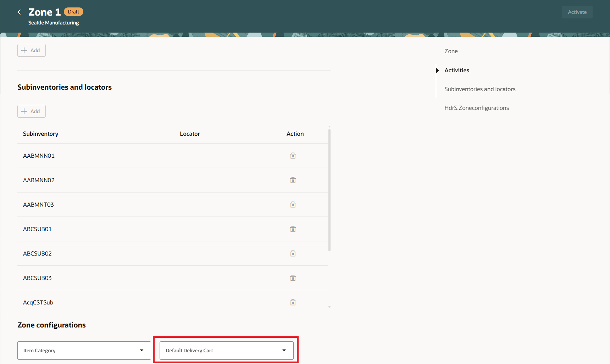Jump to the Zone section
This screenshot has width=610, height=364.
pos(451,51)
